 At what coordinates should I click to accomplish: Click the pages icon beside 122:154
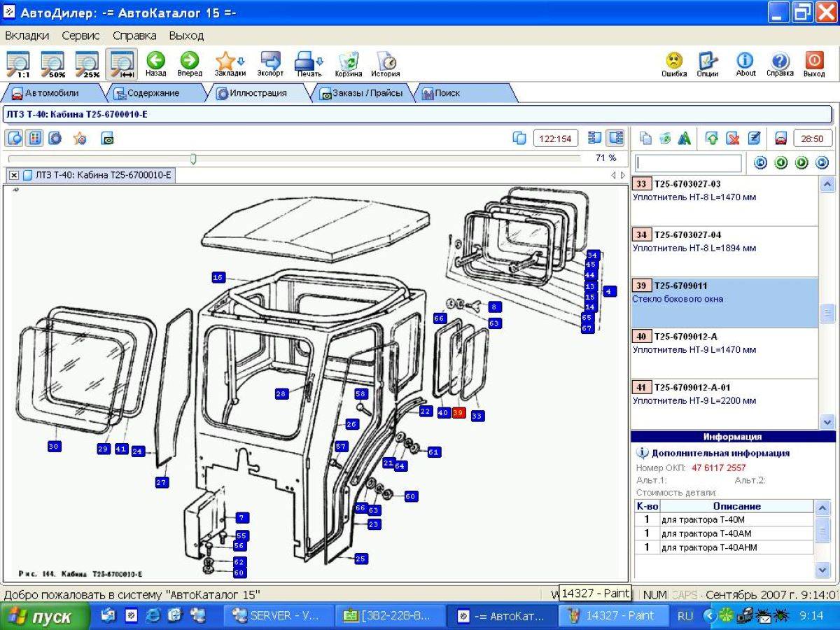(x=519, y=138)
